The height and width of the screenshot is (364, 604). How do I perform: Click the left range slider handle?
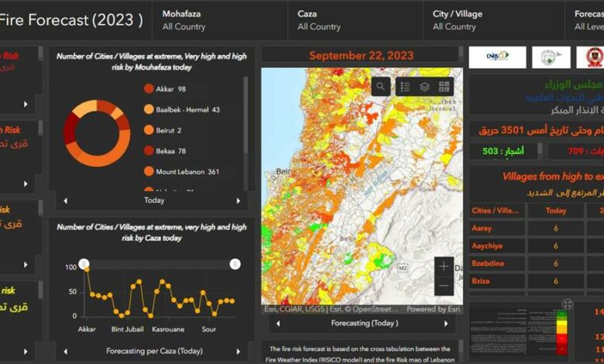pos(84,264)
